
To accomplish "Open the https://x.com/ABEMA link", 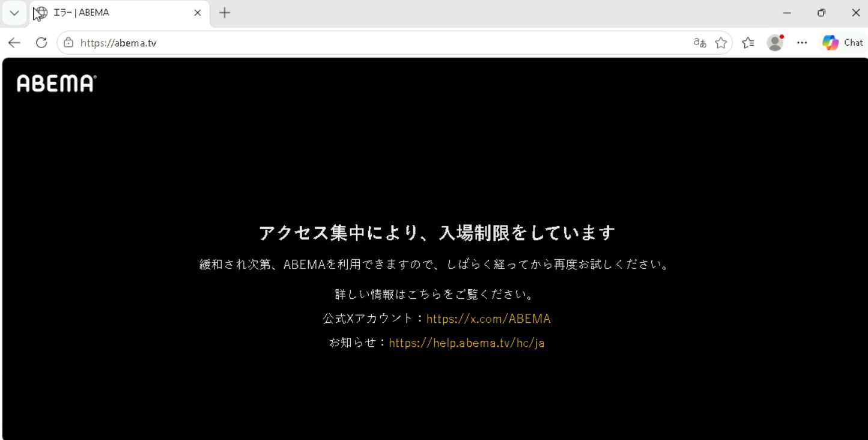I will coord(488,319).
